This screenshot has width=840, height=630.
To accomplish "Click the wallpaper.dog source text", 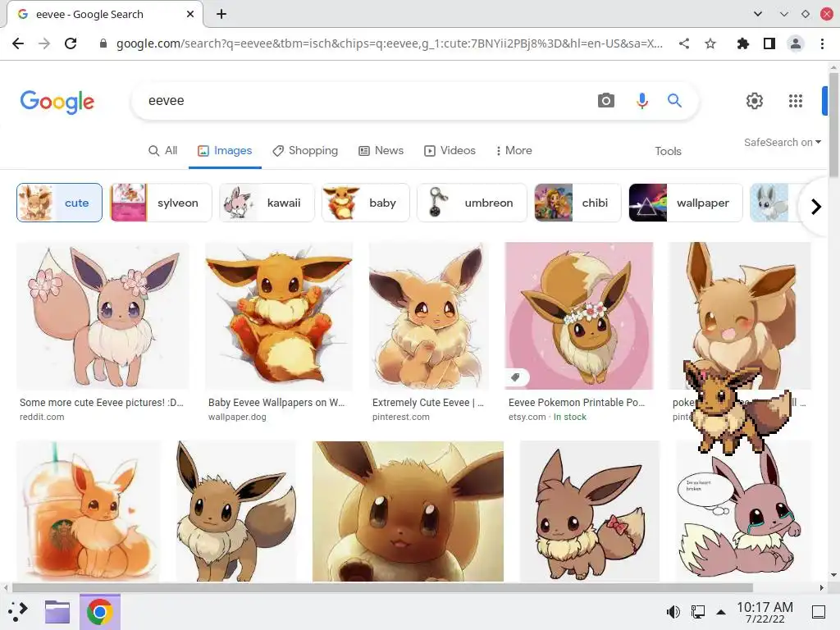I will pyautogui.click(x=237, y=417).
